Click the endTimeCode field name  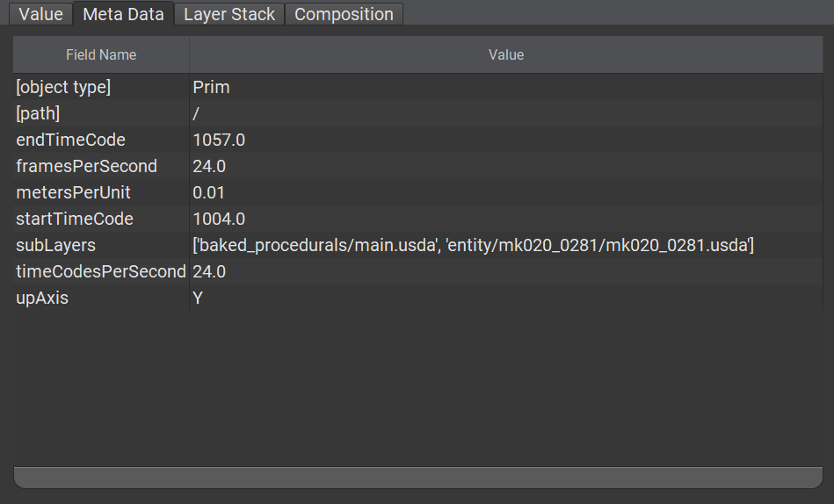[x=70, y=140]
